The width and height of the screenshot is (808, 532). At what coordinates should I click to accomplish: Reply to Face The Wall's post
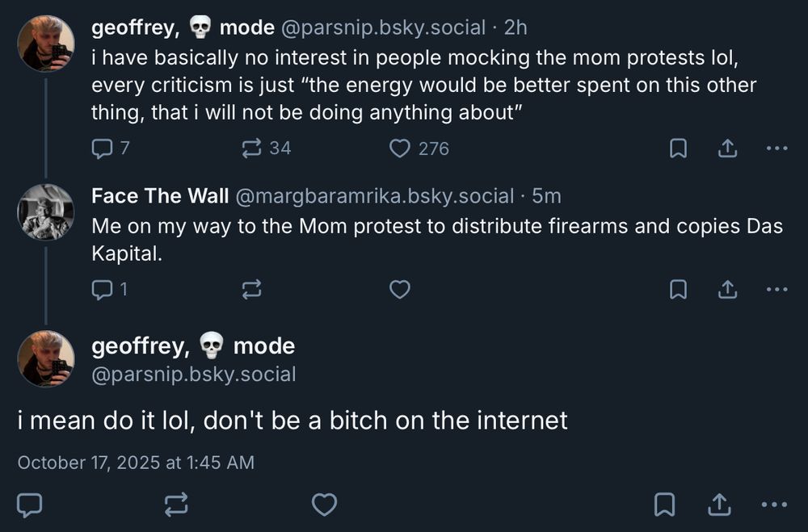click(101, 289)
